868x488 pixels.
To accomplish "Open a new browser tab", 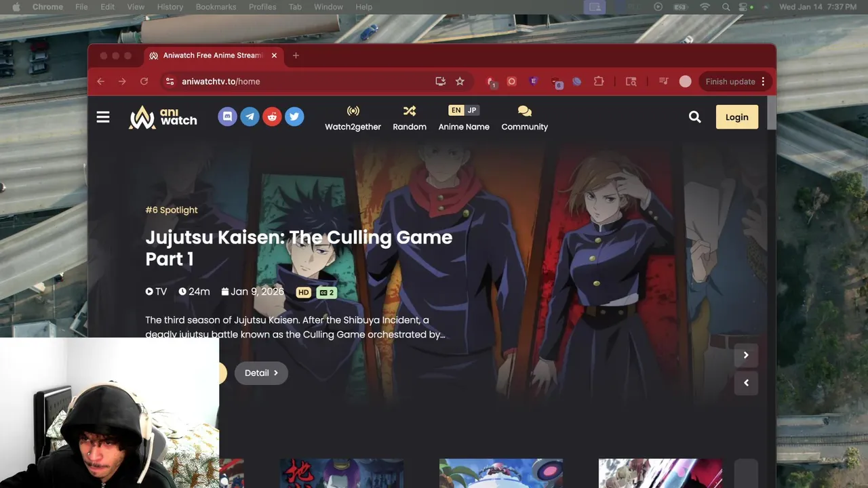I will coord(296,56).
